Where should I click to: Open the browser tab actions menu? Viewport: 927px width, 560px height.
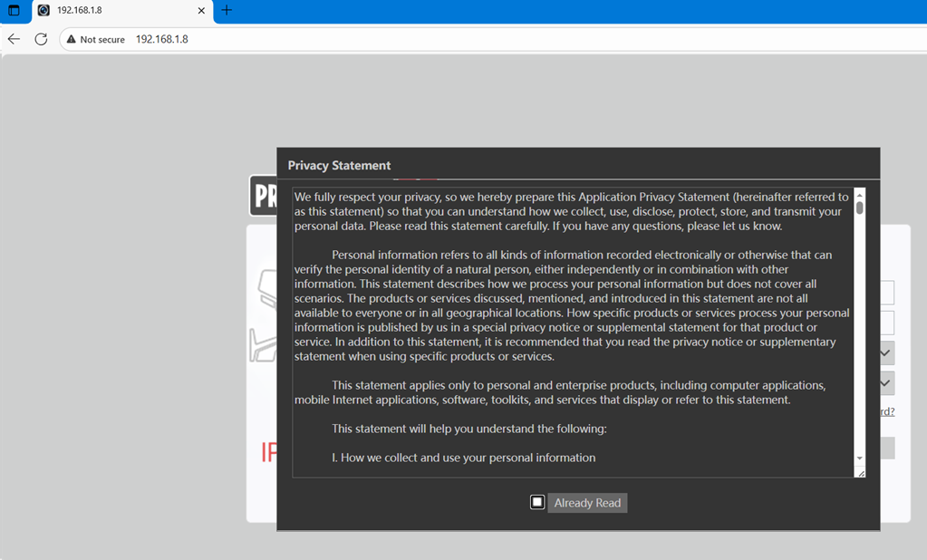(14, 11)
